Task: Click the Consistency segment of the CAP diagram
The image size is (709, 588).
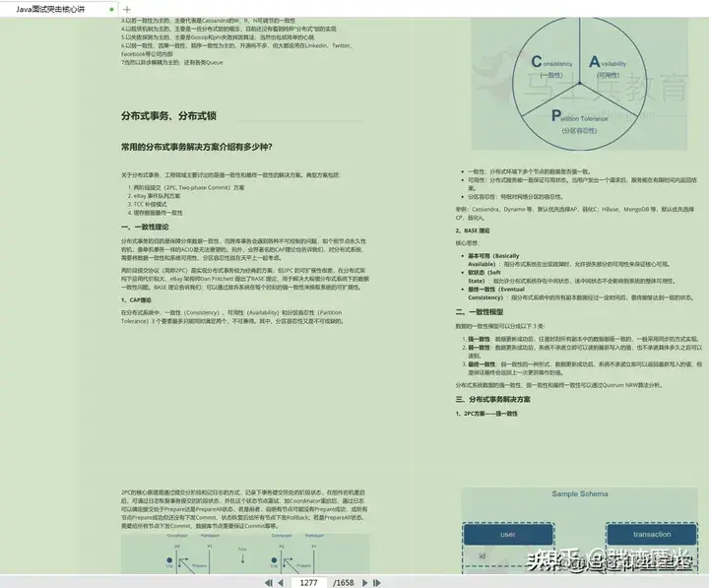Action: click(551, 67)
